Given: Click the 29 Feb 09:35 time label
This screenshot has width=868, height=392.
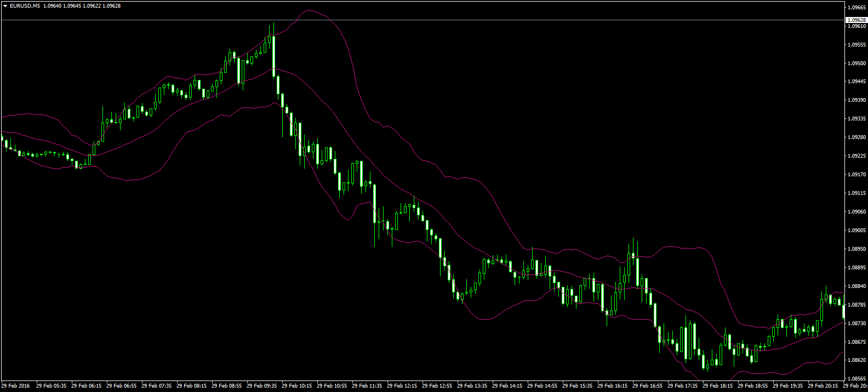Looking at the screenshot, I should pos(261,386).
